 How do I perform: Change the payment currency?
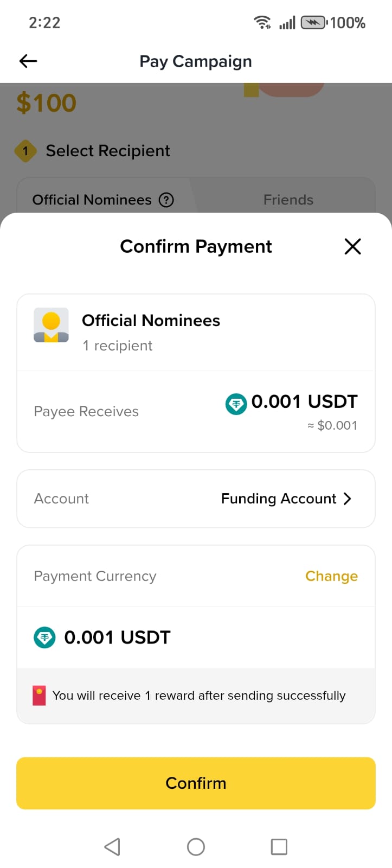pos(331,576)
